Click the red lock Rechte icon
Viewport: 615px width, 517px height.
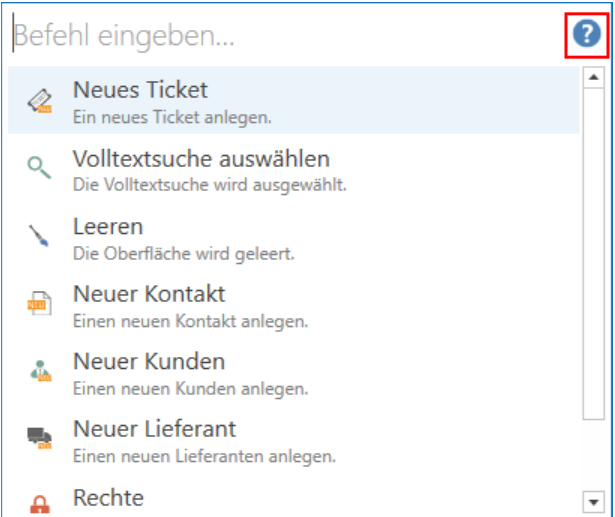39,503
